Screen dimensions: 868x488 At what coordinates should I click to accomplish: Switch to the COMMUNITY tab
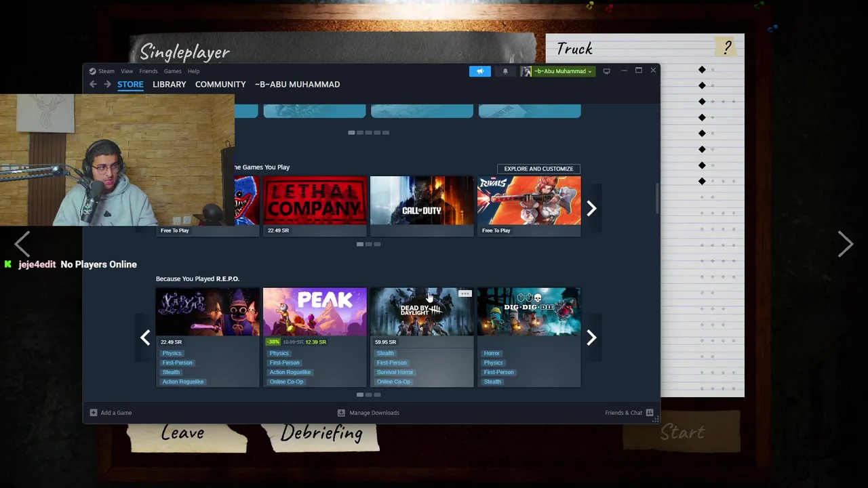[x=220, y=85]
